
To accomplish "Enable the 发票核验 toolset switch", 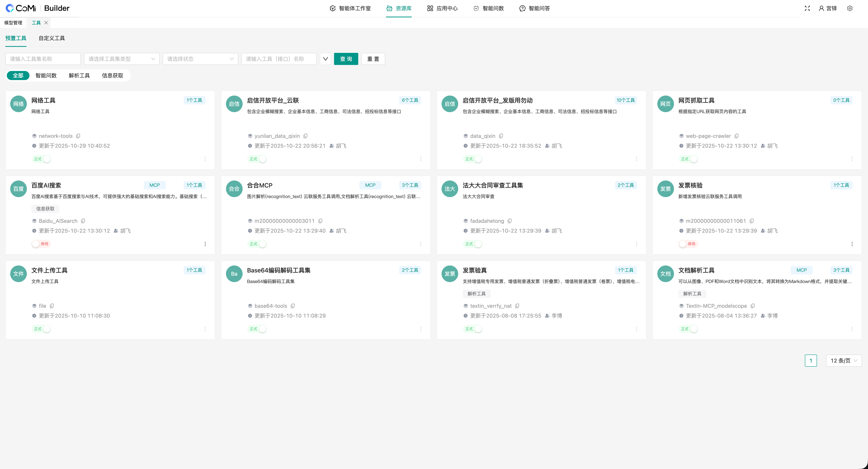I will [x=688, y=244].
